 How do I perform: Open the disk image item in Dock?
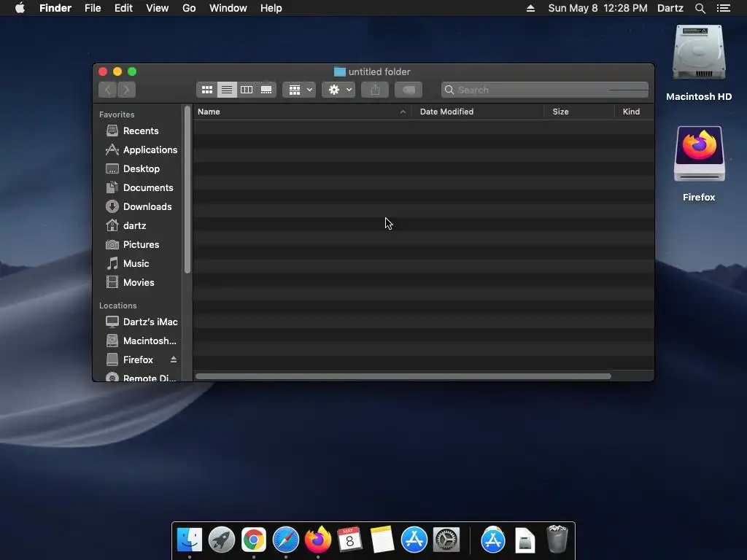point(525,540)
